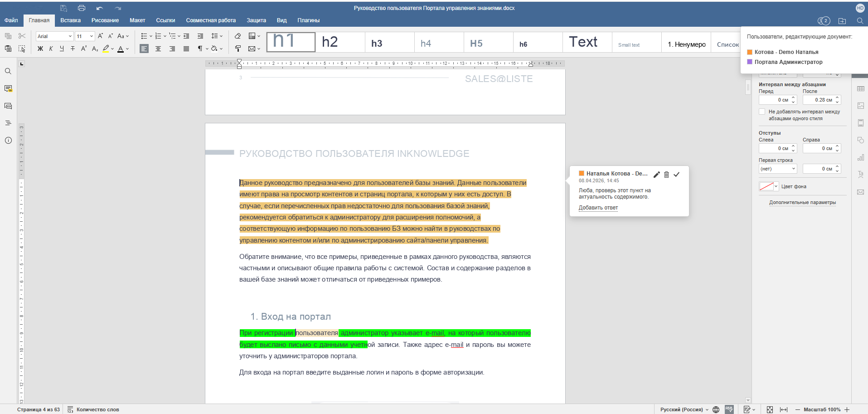The height and width of the screenshot is (414, 868).
Task: Click the 'Добавить ответ' link in comment
Action: 598,208
